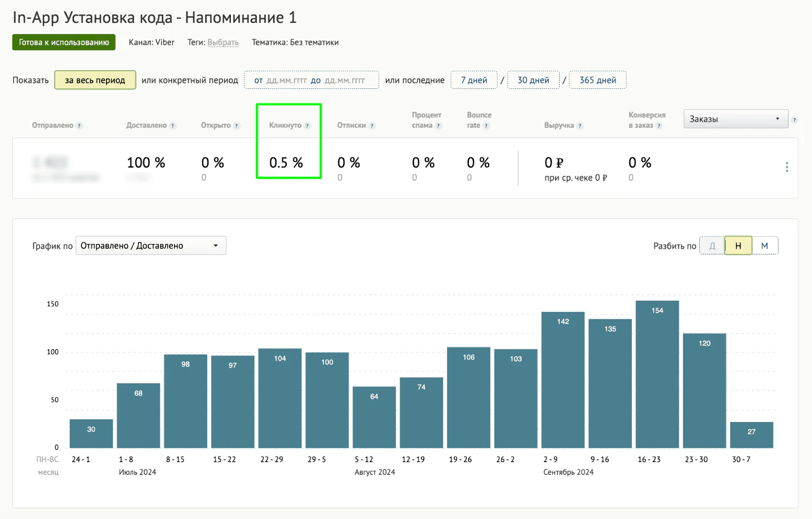Click the 0.5 % clicked value
Viewport: 812px width, 519px height.
click(x=286, y=163)
